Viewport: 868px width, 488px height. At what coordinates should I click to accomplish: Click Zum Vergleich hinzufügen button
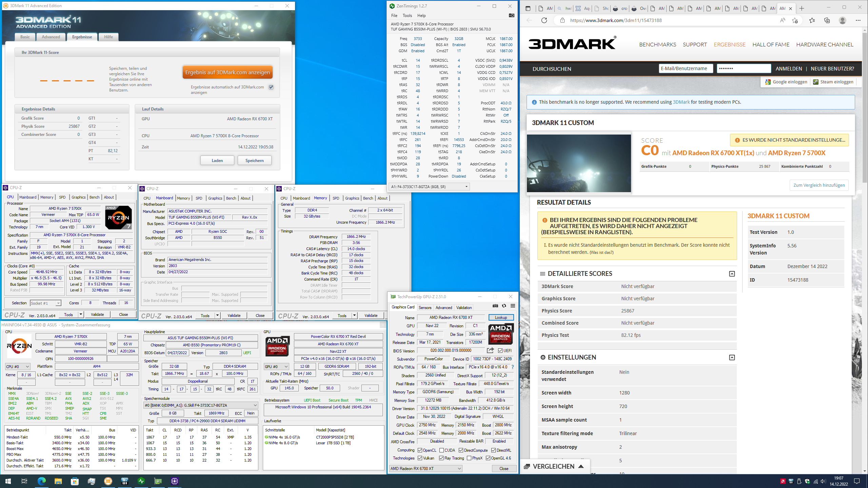[x=819, y=185]
